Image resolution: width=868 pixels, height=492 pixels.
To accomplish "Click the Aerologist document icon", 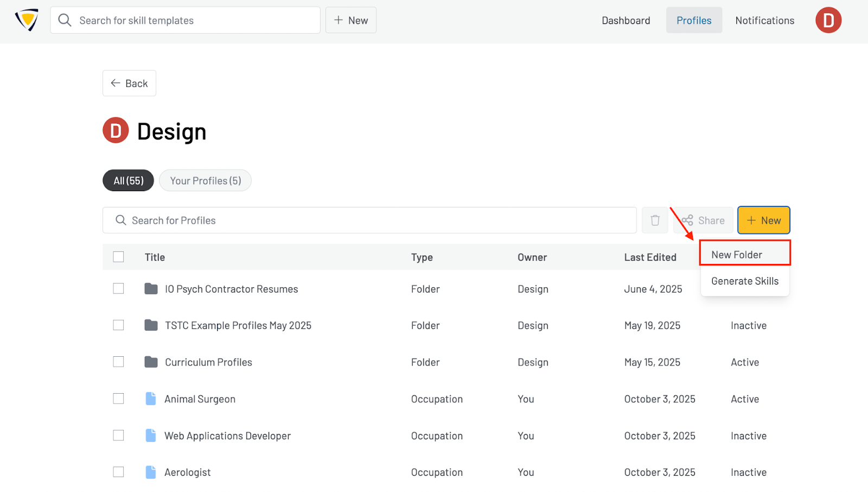I will click(x=151, y=472).
